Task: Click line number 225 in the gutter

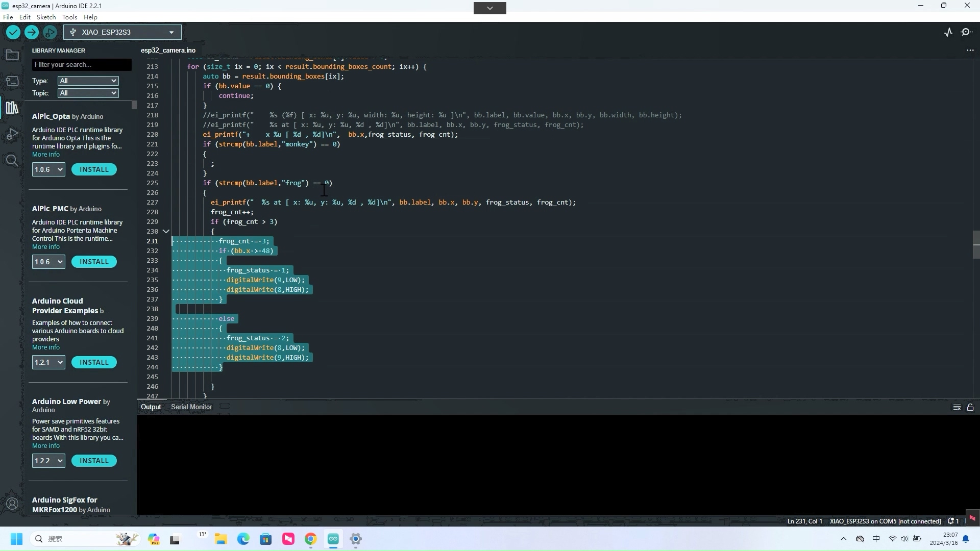Action: [152, 183]
